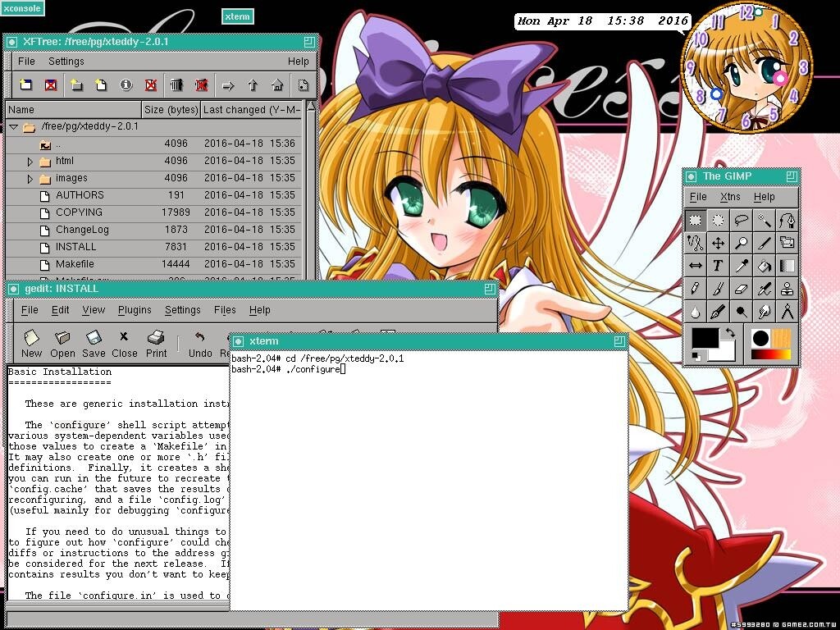
Task: Activate the Magnify zoom tool
Action: point(741,243)
